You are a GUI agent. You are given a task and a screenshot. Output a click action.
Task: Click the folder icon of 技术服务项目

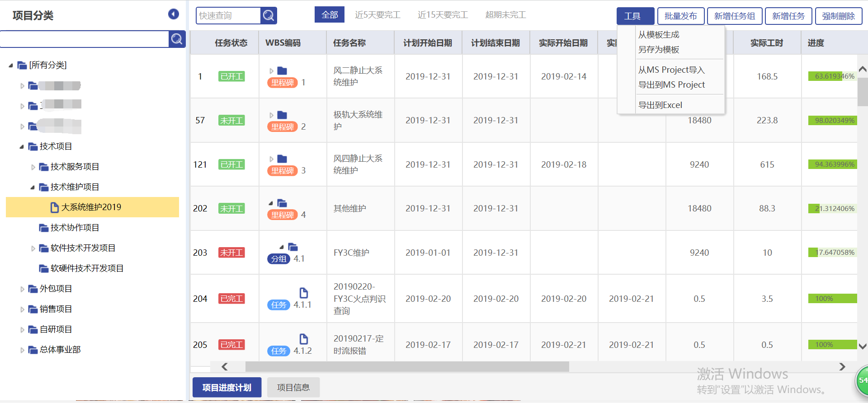44,167
